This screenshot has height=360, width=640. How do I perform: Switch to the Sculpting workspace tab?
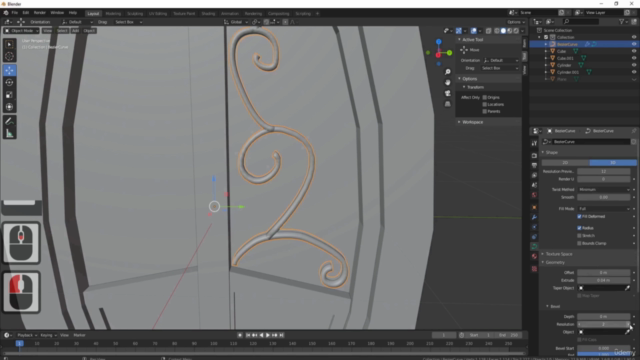[x=135, y=13]
